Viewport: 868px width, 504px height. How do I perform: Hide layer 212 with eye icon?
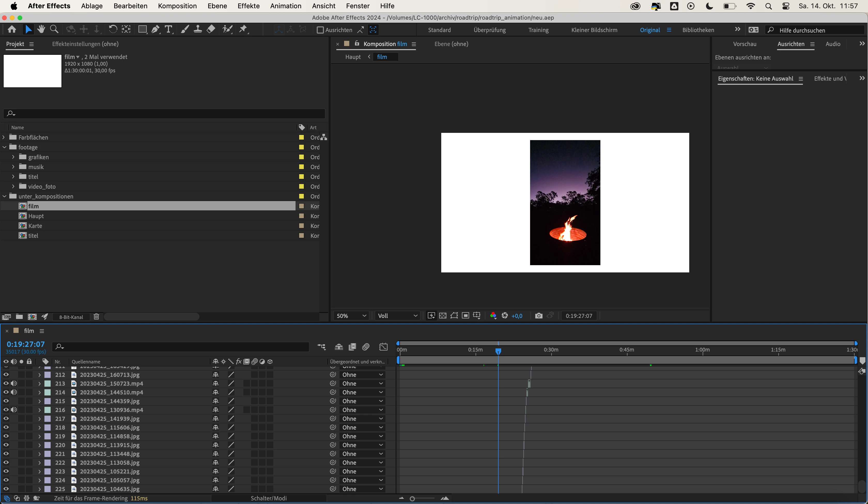click(6, 374)
